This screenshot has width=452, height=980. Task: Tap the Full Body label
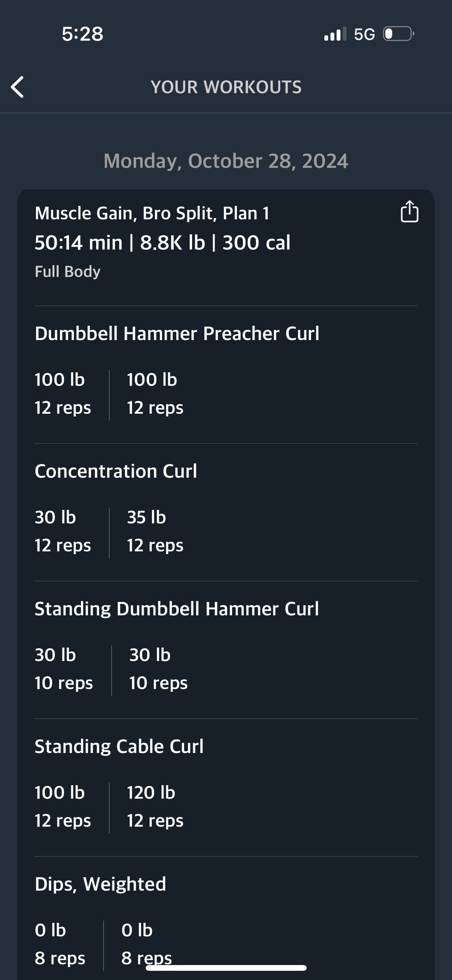coord(67,272)
